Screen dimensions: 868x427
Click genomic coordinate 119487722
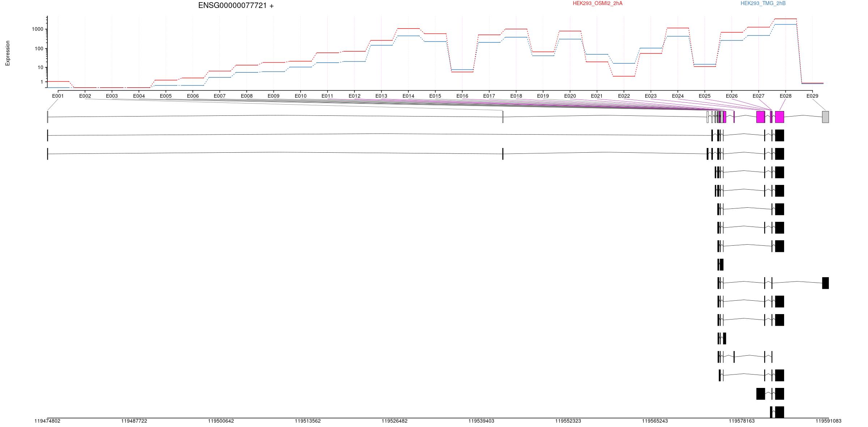tap(134, 421)
